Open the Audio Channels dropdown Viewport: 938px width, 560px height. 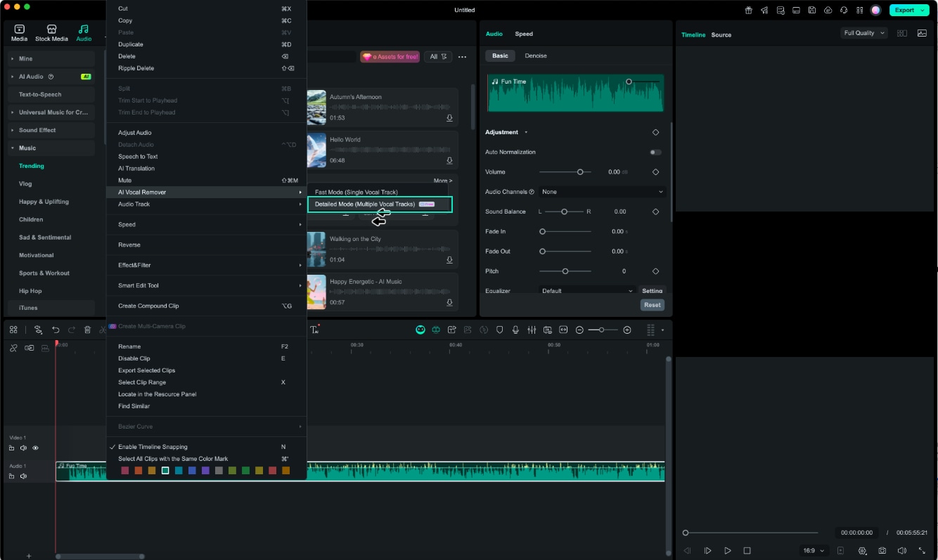603,191
